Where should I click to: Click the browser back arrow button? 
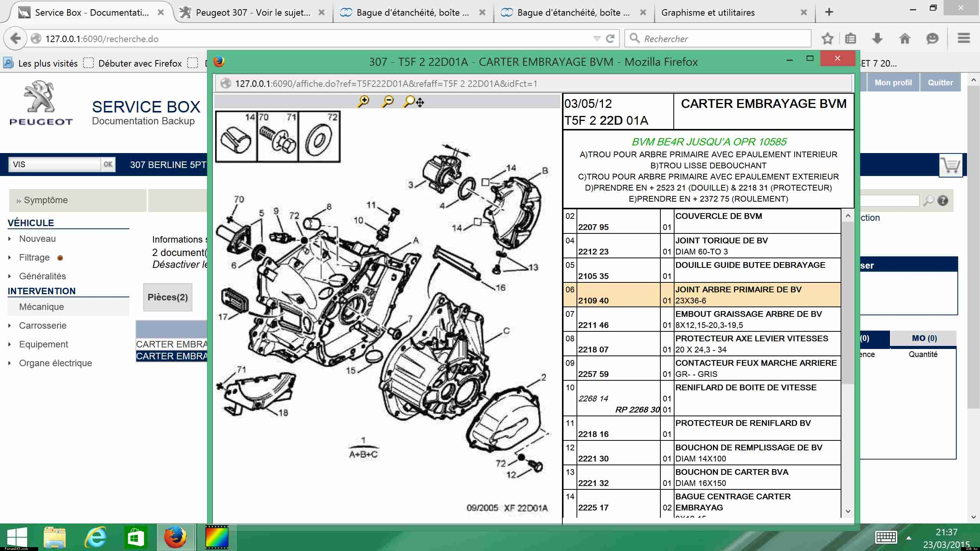pyautogui.click(x=15, y=39)
